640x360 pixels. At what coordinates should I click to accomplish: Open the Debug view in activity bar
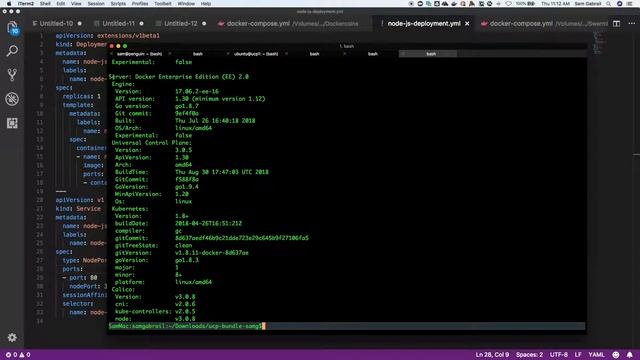[12, 99]
